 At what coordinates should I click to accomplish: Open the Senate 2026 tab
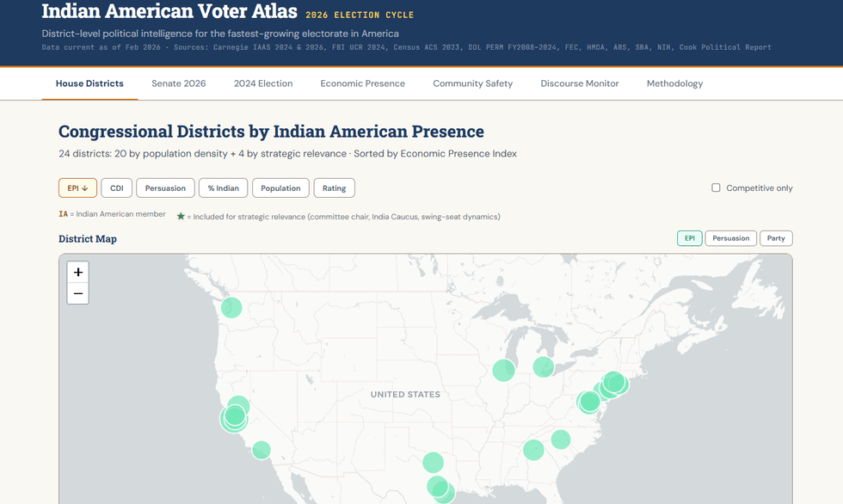178,83
